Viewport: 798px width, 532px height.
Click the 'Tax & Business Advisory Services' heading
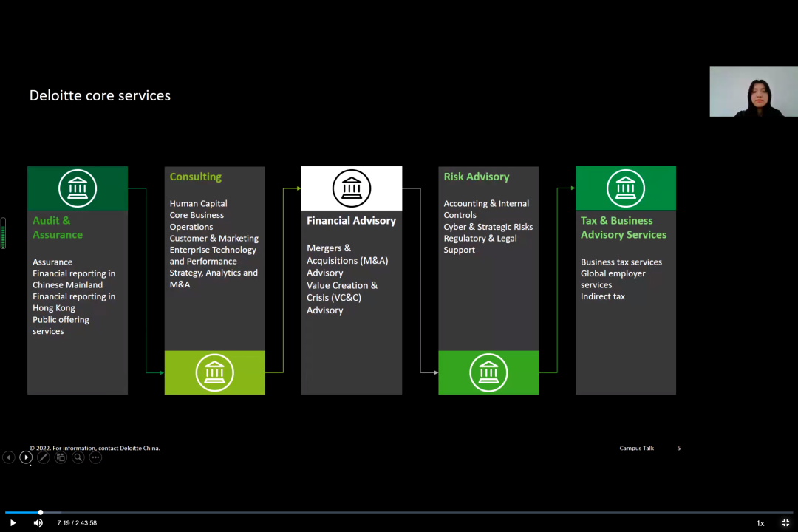coord(624,228)
